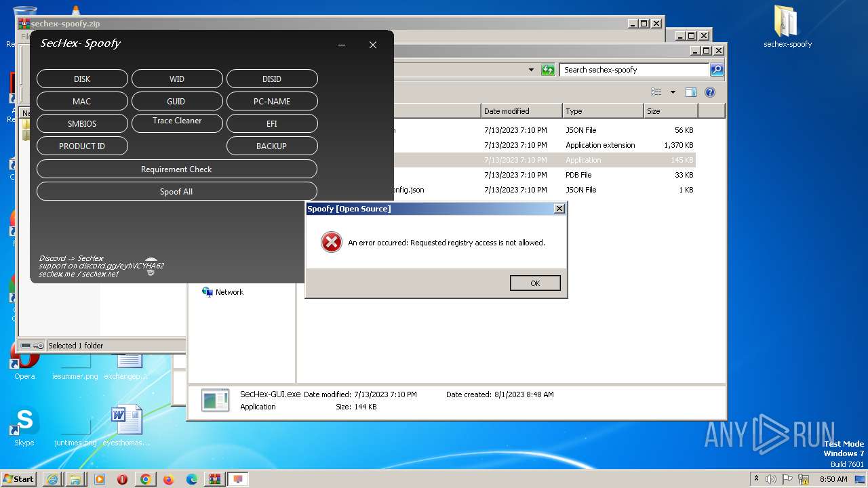Open the view options dropdown arrow

click(673, 92)
